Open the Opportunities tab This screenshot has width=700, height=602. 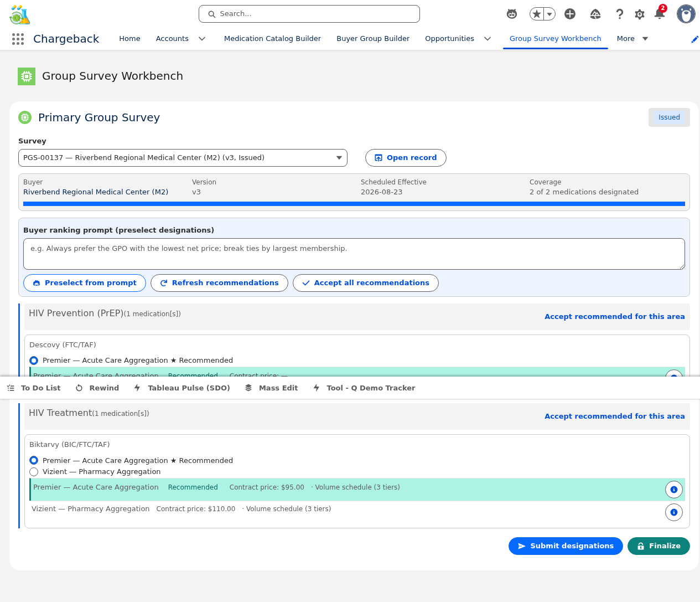coord(449,39)
